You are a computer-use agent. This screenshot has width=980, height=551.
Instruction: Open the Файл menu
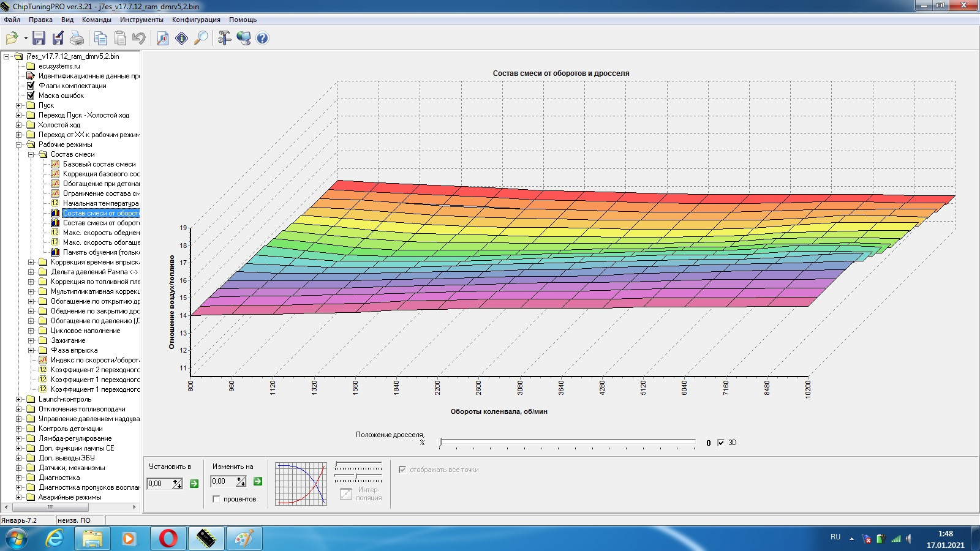pyautogui.click(x=12, y=20)
